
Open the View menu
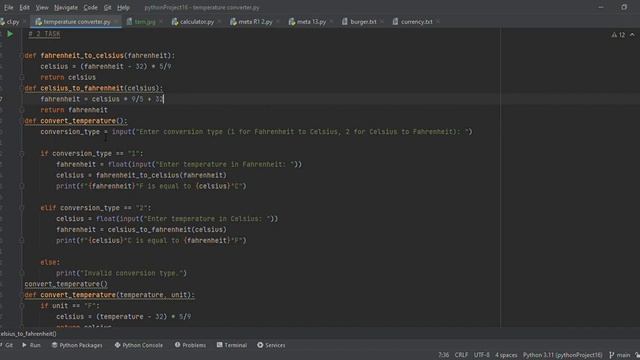pyautogui.click(x=42, y=7)
